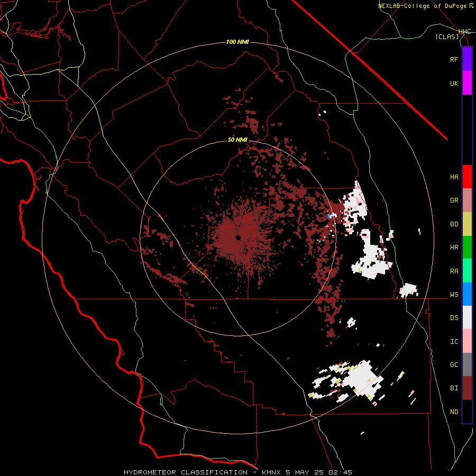Image resolution: width=476 pixels, height=476 pixels.
Task: Click the NEXLAB-College of DuPage credit text
Action: pyautogui.click(x=423, y=6)
